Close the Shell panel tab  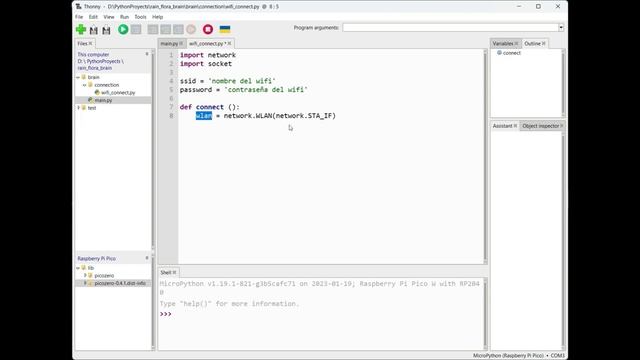coord(174,272)
